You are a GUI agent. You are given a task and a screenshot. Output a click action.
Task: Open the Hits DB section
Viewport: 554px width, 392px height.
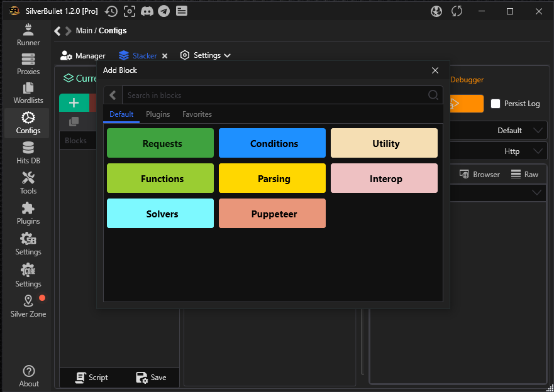28,153
